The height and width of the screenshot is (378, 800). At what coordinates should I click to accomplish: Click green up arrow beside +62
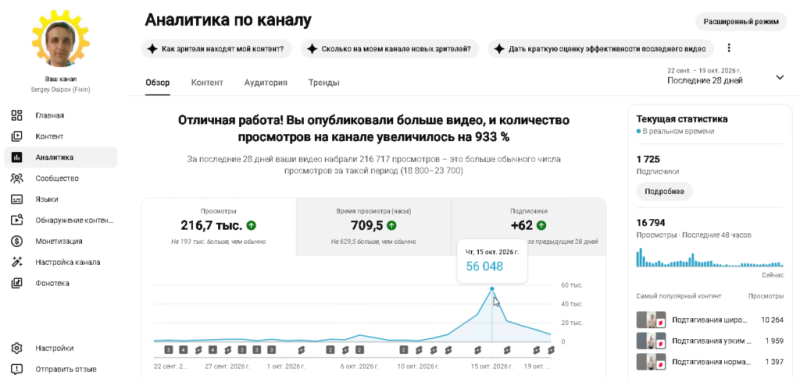pos(541,225)
